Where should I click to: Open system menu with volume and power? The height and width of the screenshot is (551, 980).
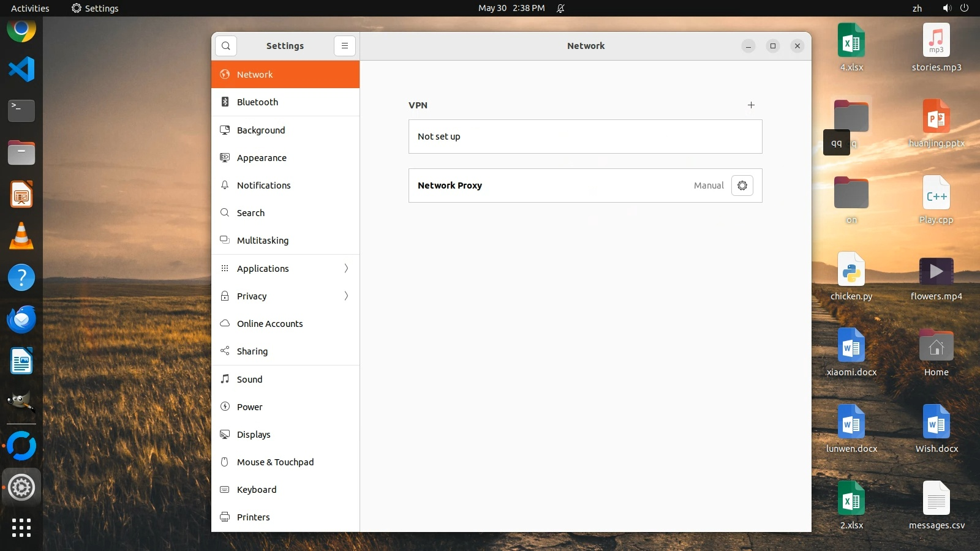coord(955,8)
